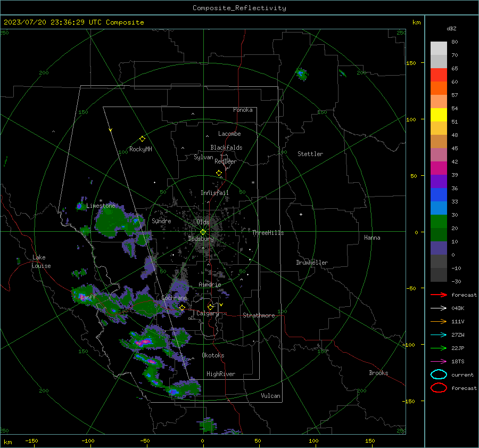The height and width of the screenshot is (448, 479).
Task: Click the asterisk marker east of Innisfail
Action: point(253,183)
